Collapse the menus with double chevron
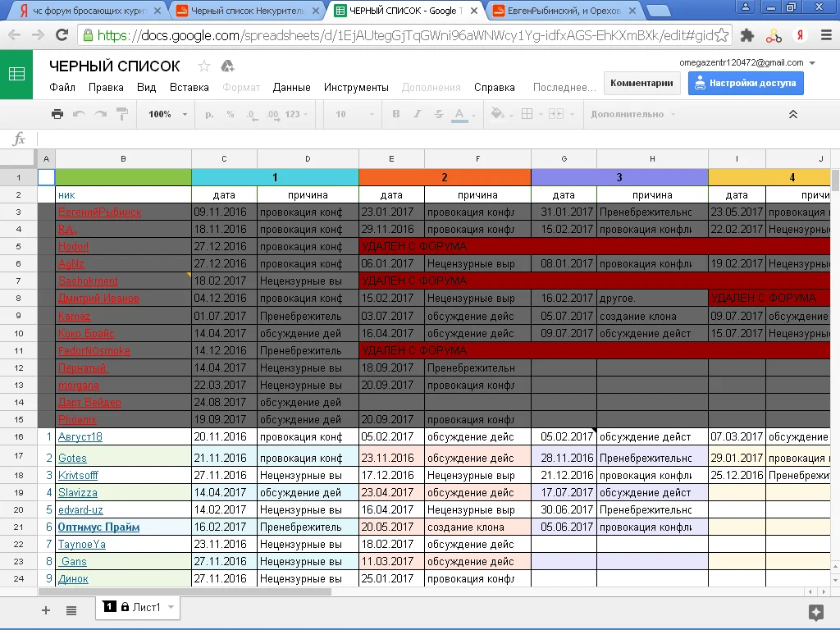Image resolution: width=840 pixels, height=630 pixels. pos(793,114)
